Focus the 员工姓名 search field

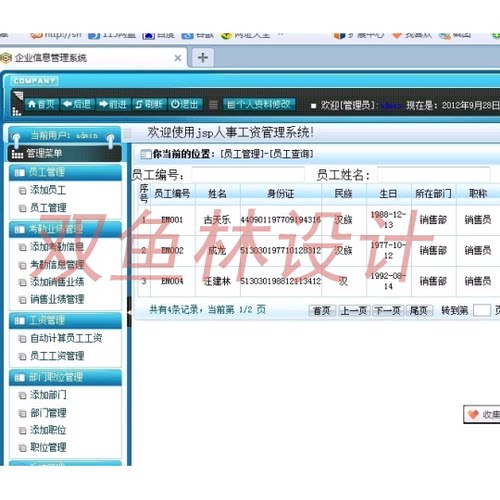pyautogui.click(x=433, y=174)
